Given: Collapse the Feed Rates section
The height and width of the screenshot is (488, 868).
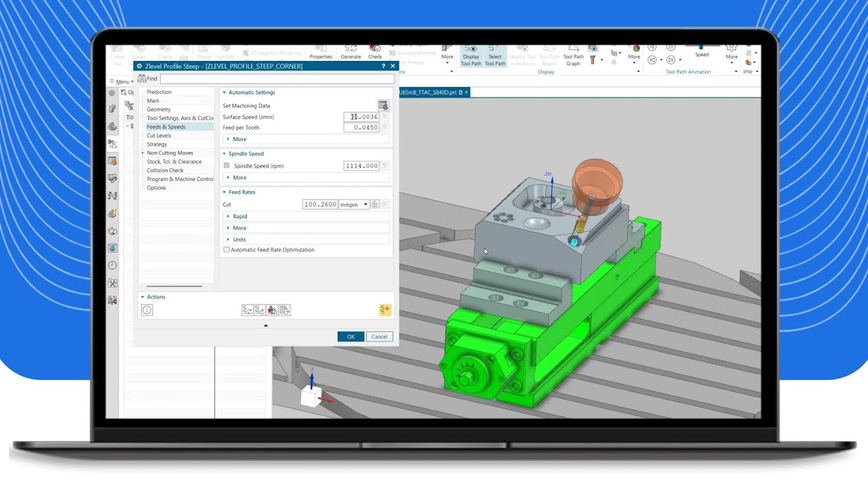Looking at the screenshot, I should (224, 192).
